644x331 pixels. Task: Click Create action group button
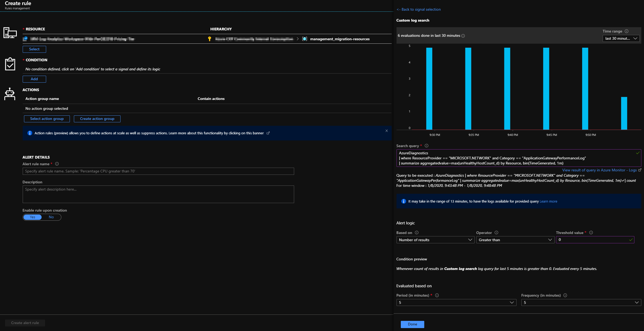[97, 119]
